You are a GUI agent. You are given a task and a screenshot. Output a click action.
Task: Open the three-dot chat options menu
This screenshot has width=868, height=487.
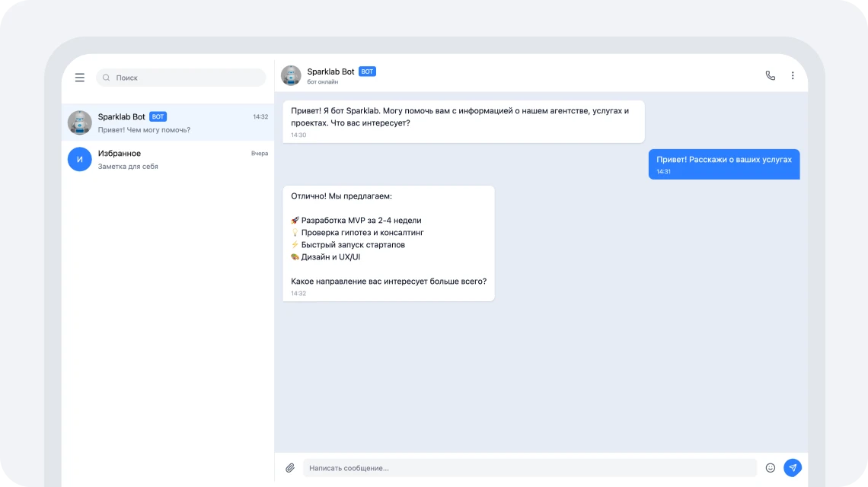coord(793,75)
